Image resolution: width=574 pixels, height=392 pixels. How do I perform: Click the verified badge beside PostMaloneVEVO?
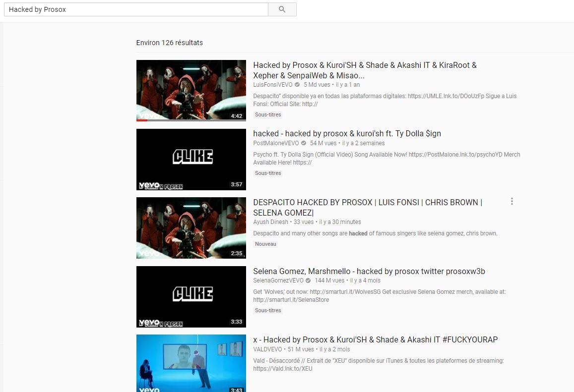304,143
